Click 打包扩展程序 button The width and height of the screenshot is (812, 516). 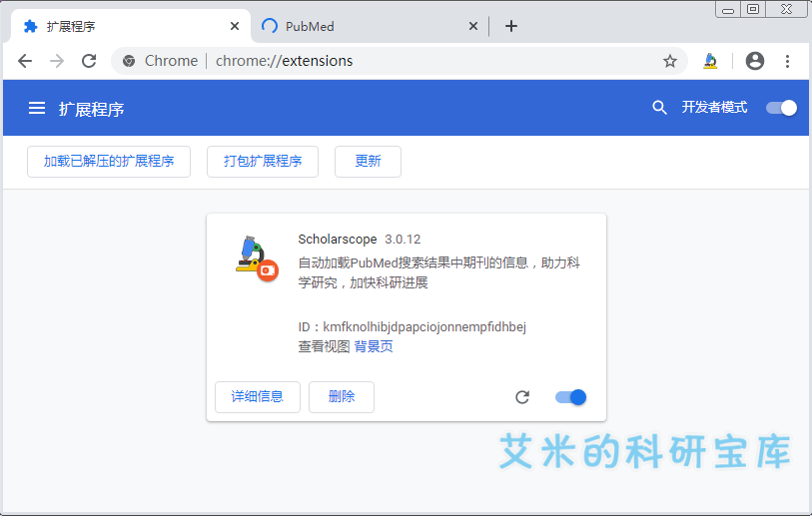pos(263,162)
